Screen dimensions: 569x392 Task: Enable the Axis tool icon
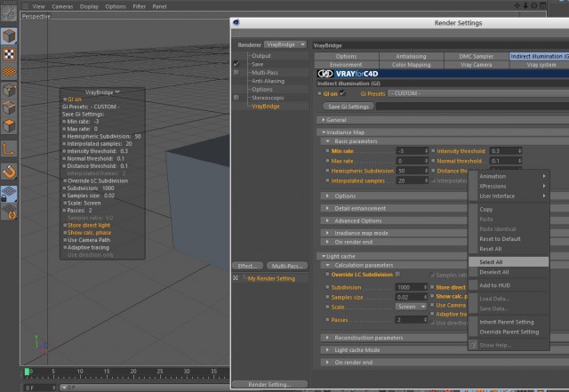9,148
